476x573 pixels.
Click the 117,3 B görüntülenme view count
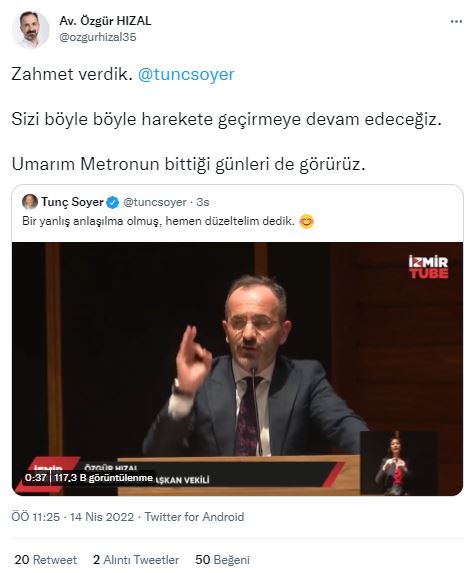[x=103, y=478]
